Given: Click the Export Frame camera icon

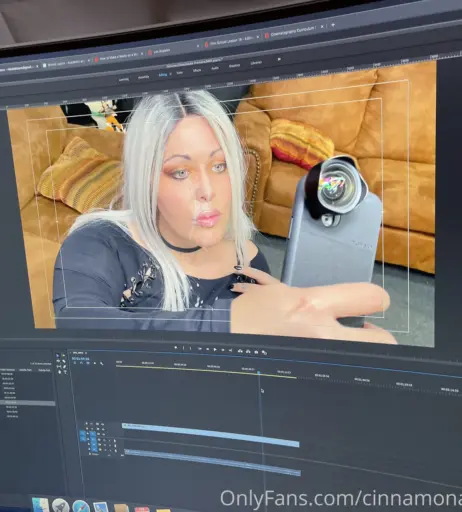Looking at the screenshot, I should click(256, 352).
